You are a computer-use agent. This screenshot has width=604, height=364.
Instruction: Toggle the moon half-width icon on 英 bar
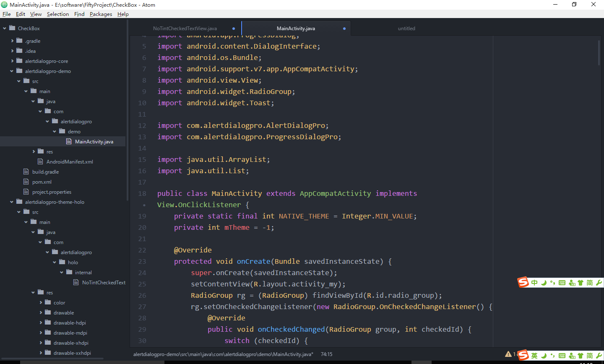click(x=544, y=356)
